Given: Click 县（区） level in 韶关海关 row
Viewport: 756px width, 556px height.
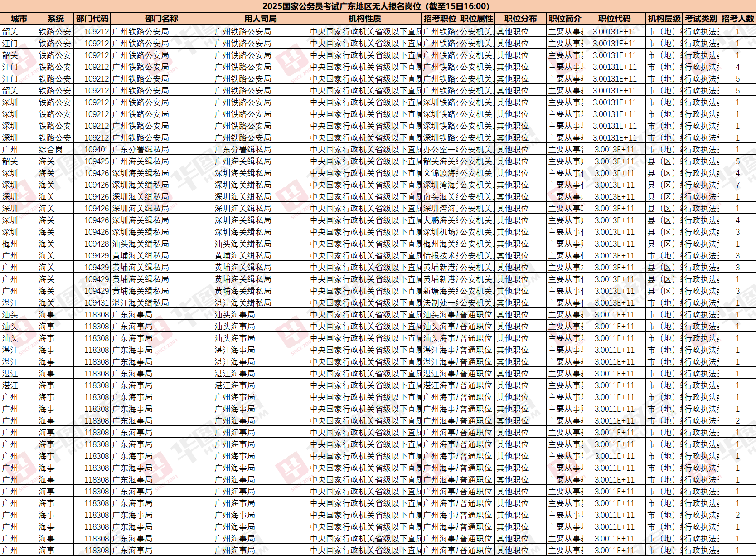Looking at the screenshot, I should pyautogui.click(x=664, y=161).
